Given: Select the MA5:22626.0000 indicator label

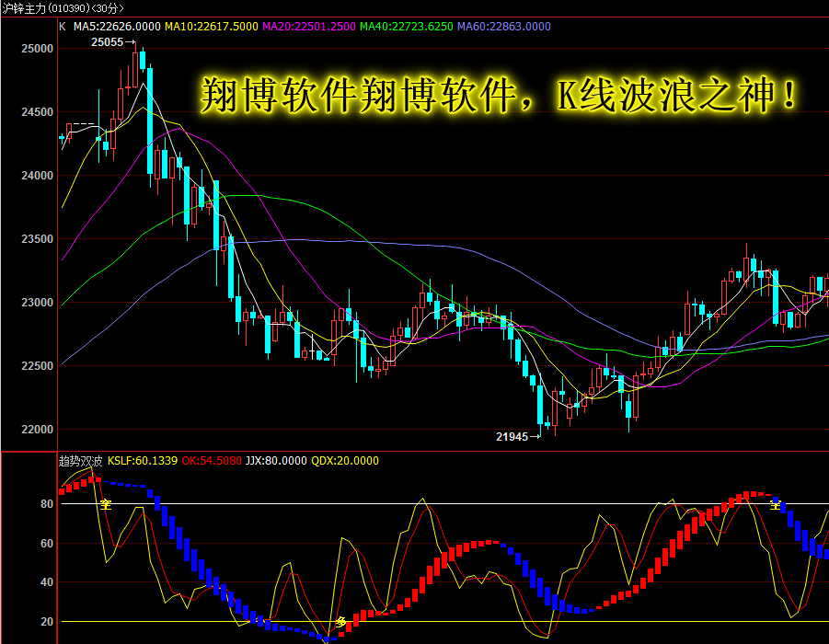Looking at the screenshot, I should (117, 27).
